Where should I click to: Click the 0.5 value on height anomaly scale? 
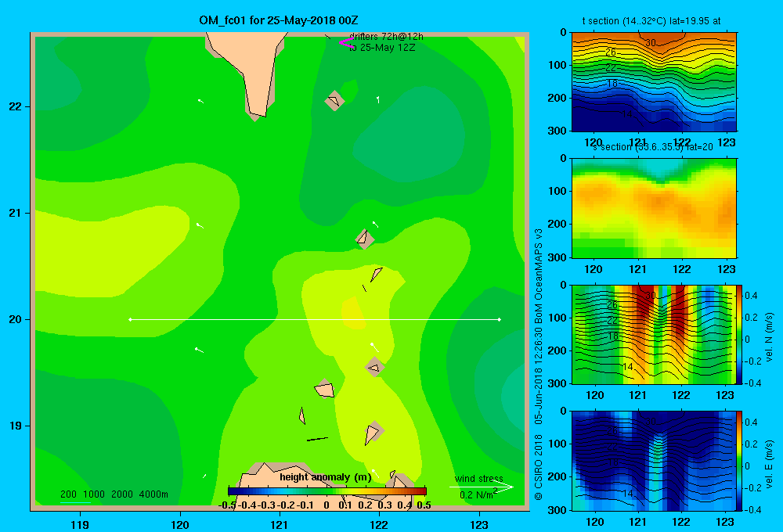(x=424, y=505)
